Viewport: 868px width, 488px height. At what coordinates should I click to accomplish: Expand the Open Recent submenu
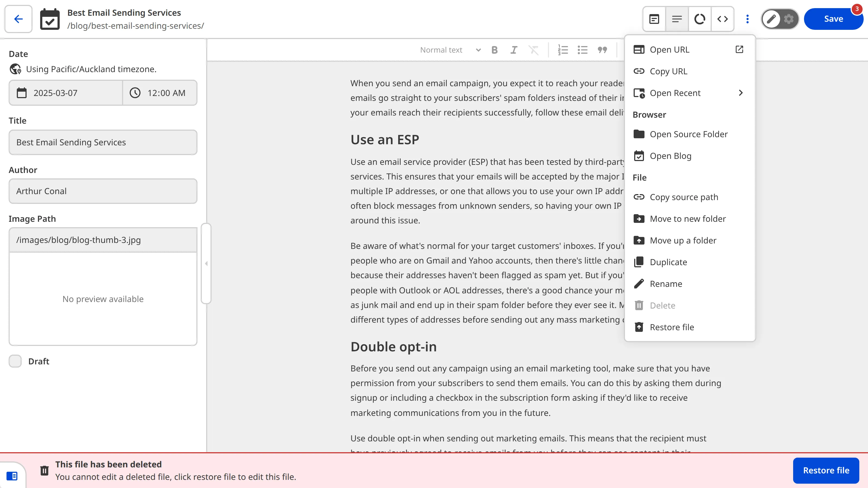(690, 93)
